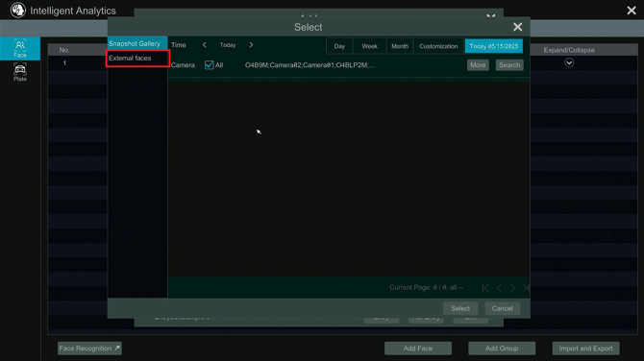Go to the next results page

click(x=512, y=288)
